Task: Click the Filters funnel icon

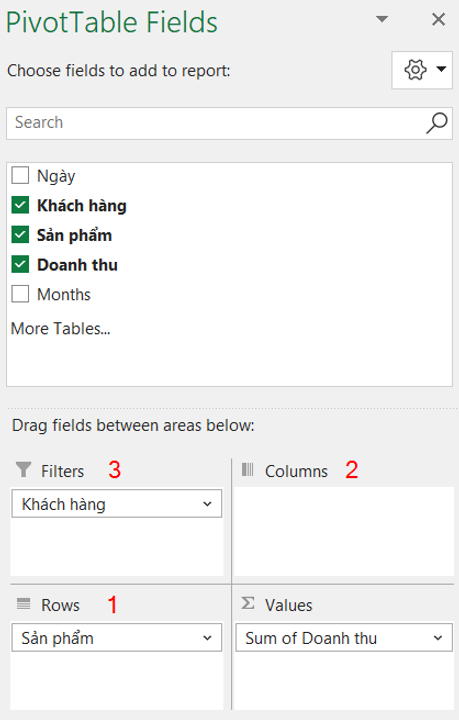Action: pos(23,470)
